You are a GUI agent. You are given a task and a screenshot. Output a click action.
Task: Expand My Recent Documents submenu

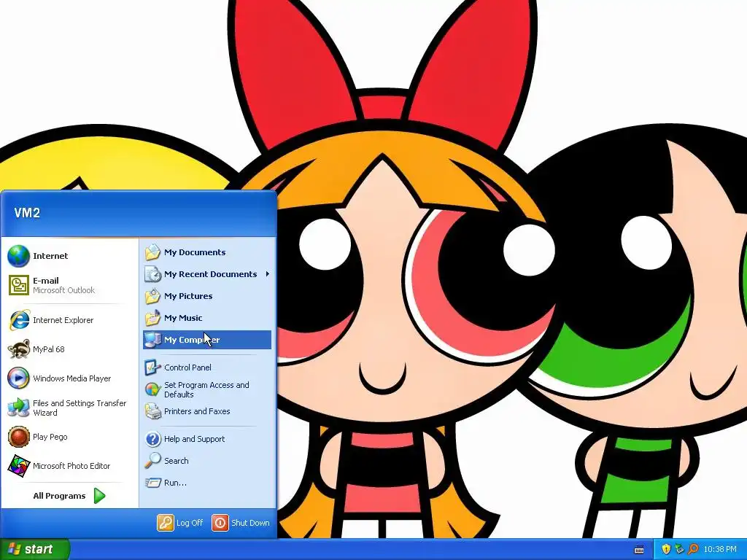pyautogui.click(x=207, y=274)
